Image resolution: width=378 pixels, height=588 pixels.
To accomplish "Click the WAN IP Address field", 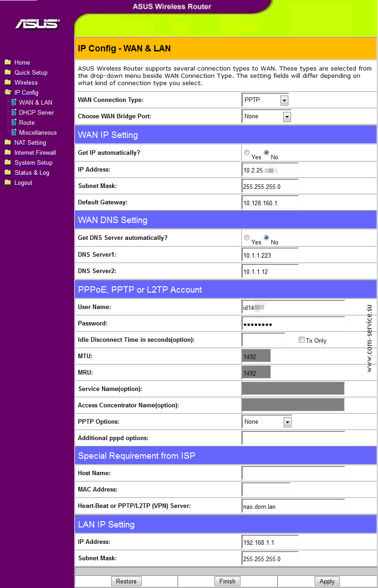I will tap(271, 170).
